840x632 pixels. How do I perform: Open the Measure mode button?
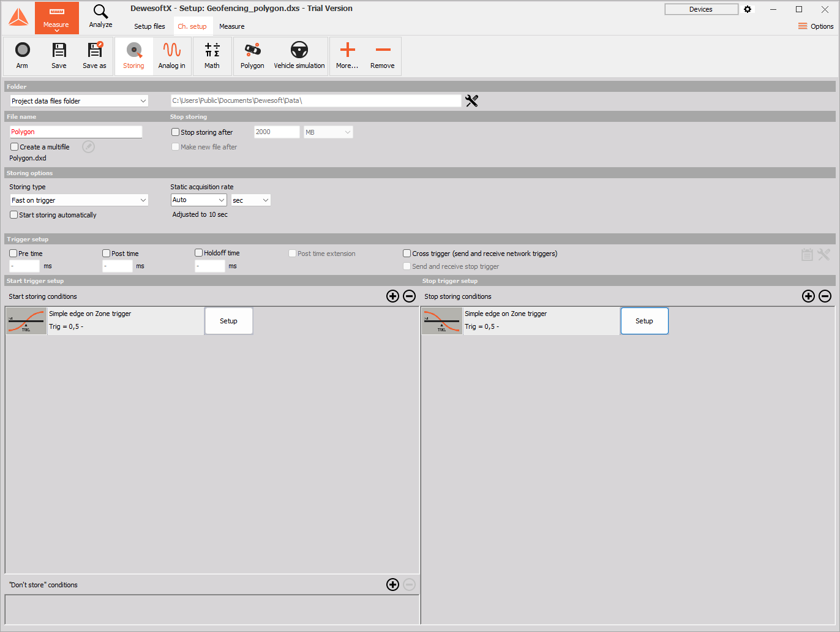(56, 18)
